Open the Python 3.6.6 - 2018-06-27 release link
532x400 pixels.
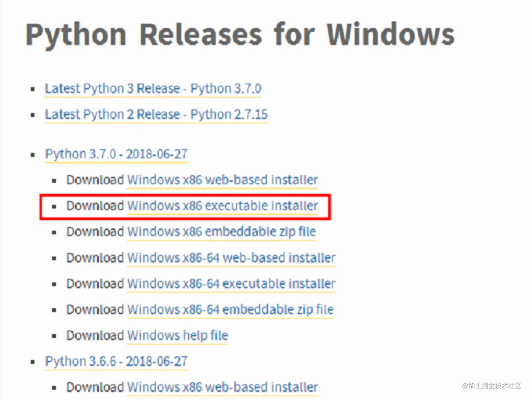(x=116, y=361)
